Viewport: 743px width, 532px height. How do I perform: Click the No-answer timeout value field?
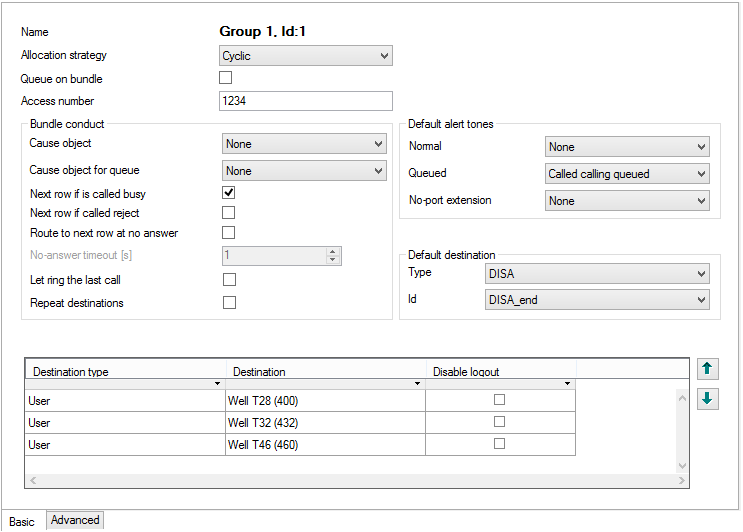coord(274,255)
